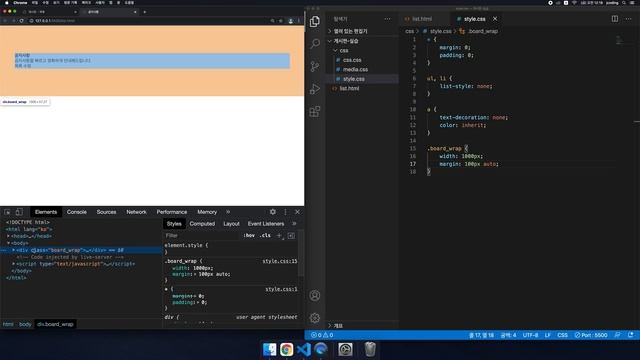640x360 pixels.
Task: Switch to the Sources tab in DevTools
Action: click(x=107, y=212)
